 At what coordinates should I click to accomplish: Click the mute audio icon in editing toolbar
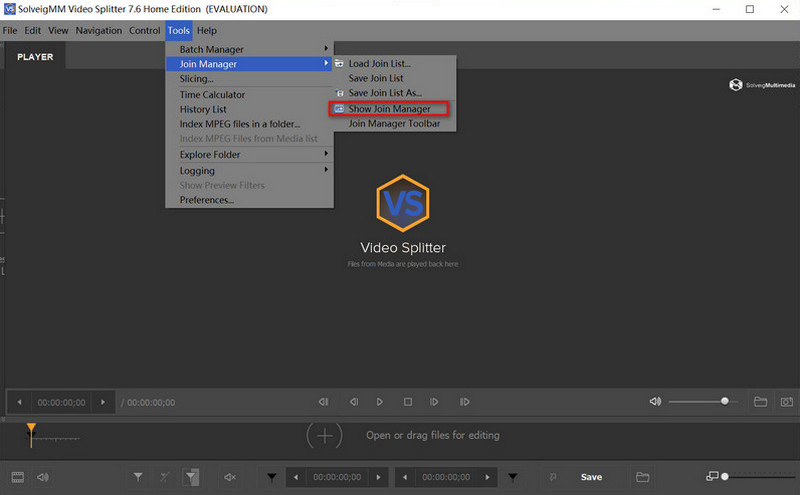point(229,477)
